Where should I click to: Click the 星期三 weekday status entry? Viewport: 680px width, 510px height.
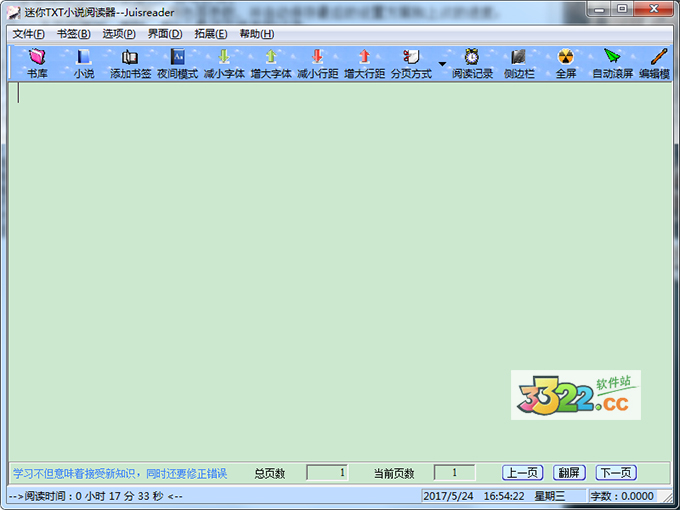(x=549, y=496)
